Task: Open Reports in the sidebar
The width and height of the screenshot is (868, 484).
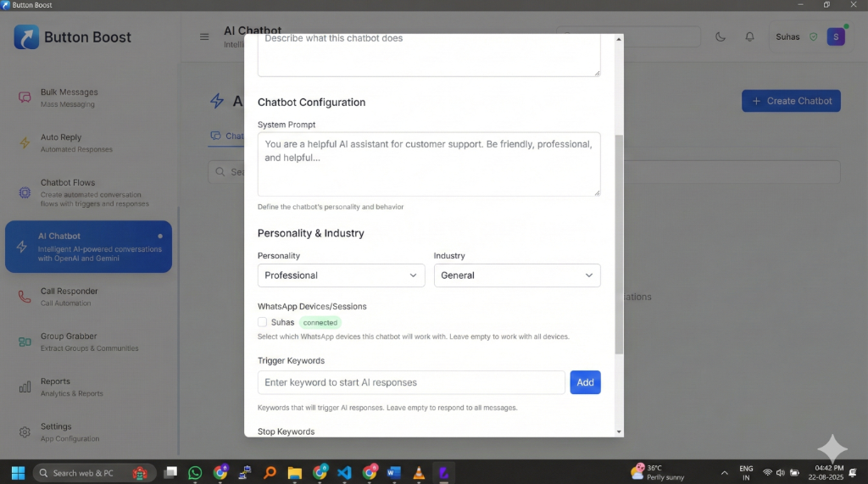Action: [88, 387]
